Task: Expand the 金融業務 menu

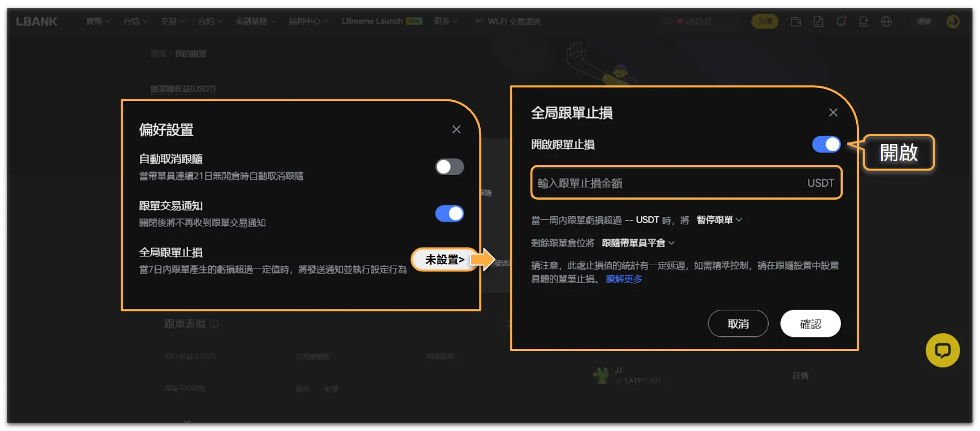Action: (x=255, y=21)
